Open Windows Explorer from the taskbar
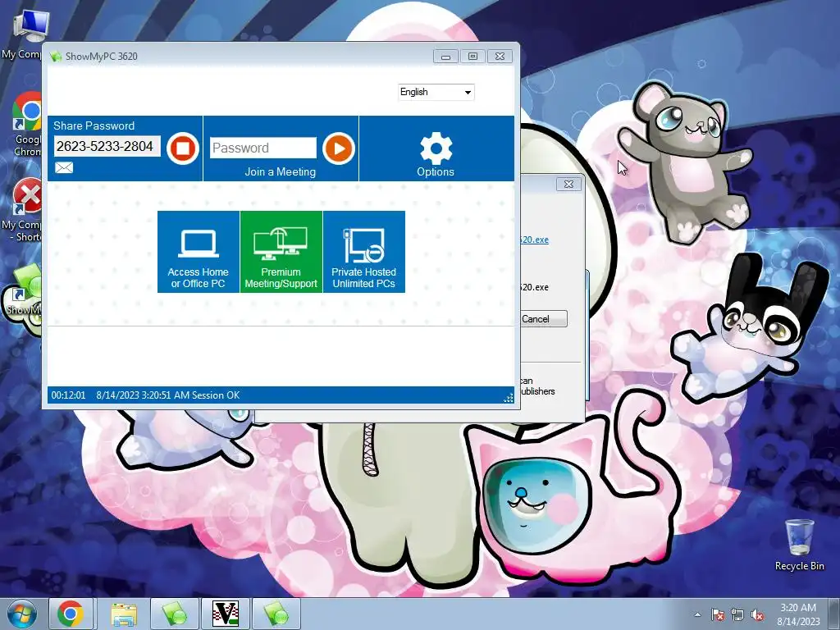This screenshot has height=630, width=840. pos(125,614)
